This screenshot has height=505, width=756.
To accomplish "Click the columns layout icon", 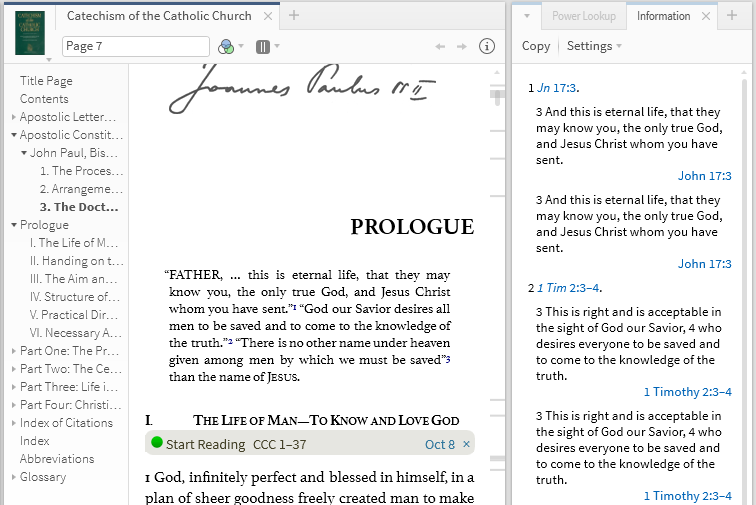I will click(263, 46).
